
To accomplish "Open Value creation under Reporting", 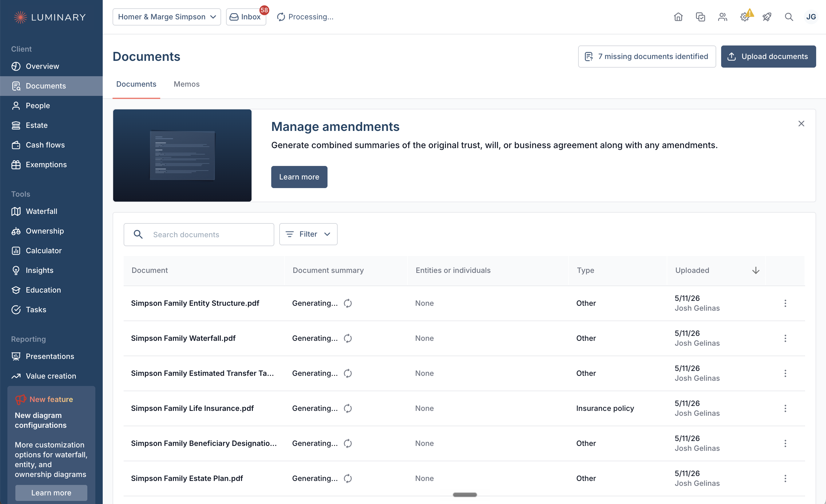I will click(x=51, y=376).
